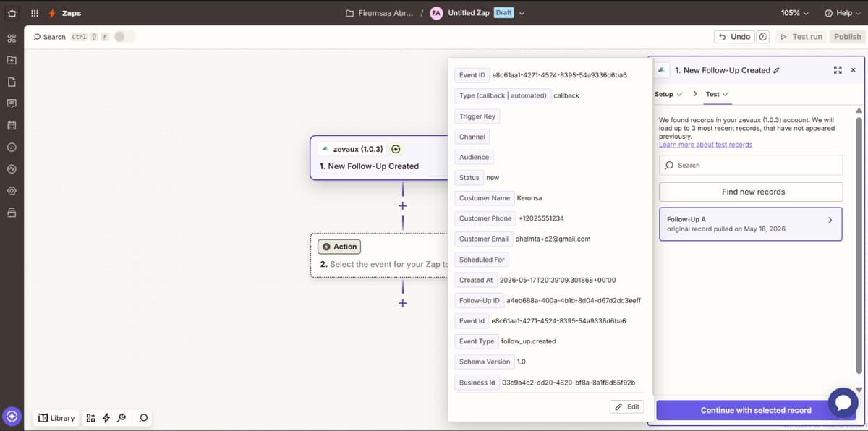Open the Firomsaa Abr... folder breadcrumb

(x=386, y=13)
